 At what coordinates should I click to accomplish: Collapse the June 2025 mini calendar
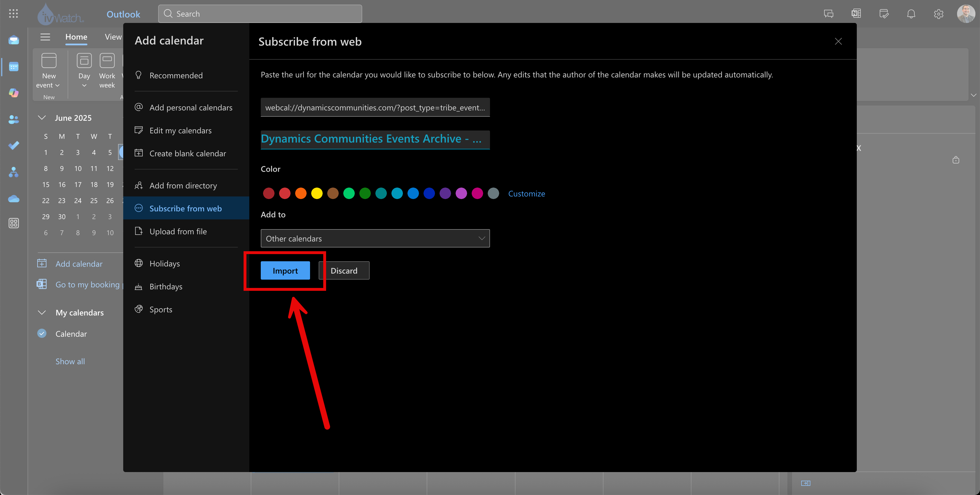click(x=42, y=118)
